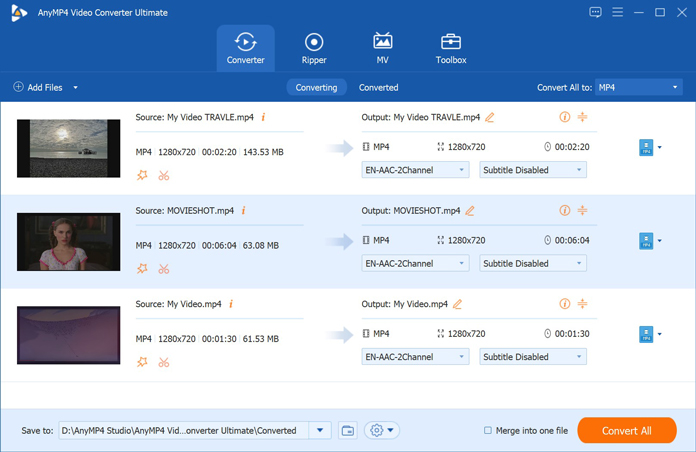Image resolution: width=696 pixels, height=452 pixels.
Task: Switch to the Converted list tab
Action: pos(378,88)
